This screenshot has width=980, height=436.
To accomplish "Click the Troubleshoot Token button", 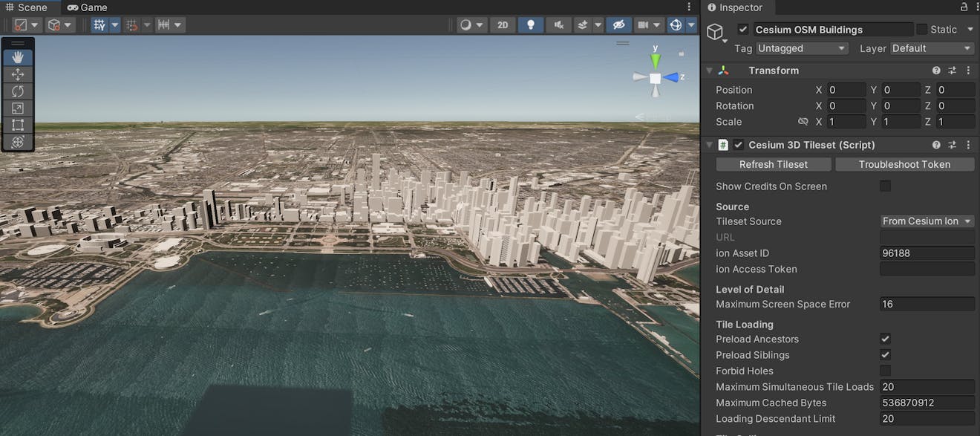I will pos(904,163).
